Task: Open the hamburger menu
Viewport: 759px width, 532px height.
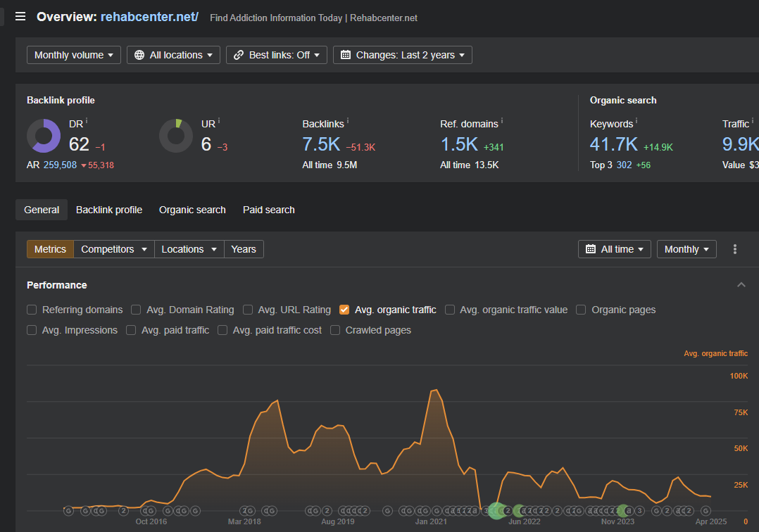Action: pyautogui.click(x=20, y=17)
